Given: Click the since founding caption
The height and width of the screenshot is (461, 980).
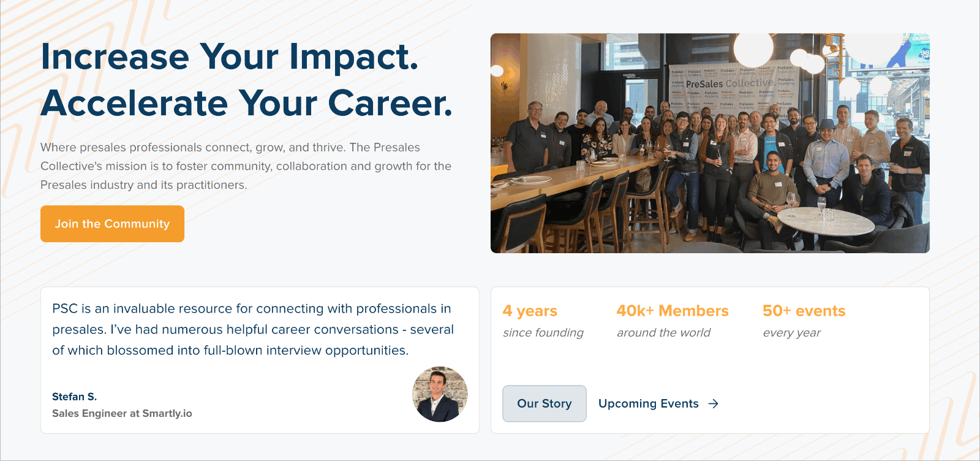Looking at the screenshot, I should pos(542,333).
